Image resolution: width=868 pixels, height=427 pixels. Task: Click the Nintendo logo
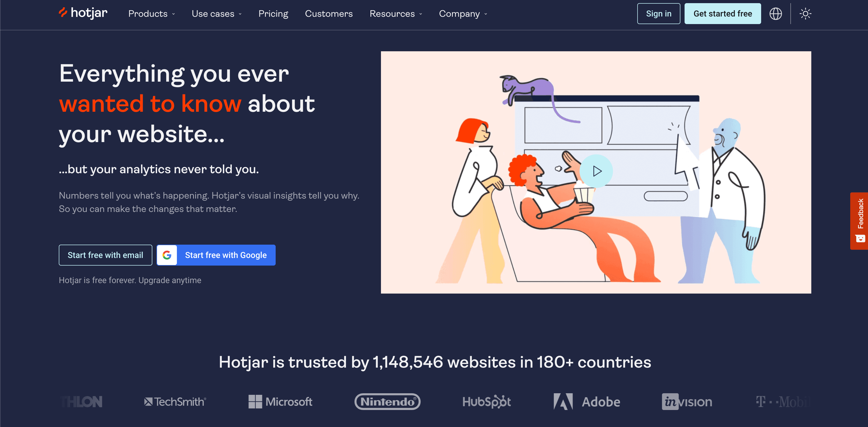[x=387, y=401]
